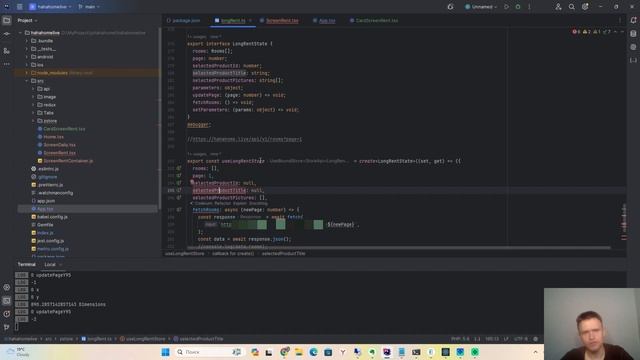This screenshot has height=360, width=640.
Task: Open the main menu hamburger icon
Action: pos(20,7)
